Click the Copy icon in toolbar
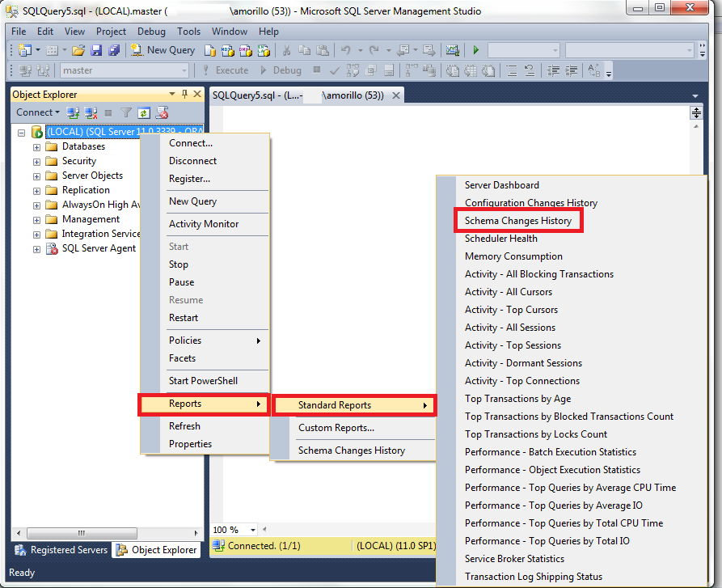 pos(304,49)
